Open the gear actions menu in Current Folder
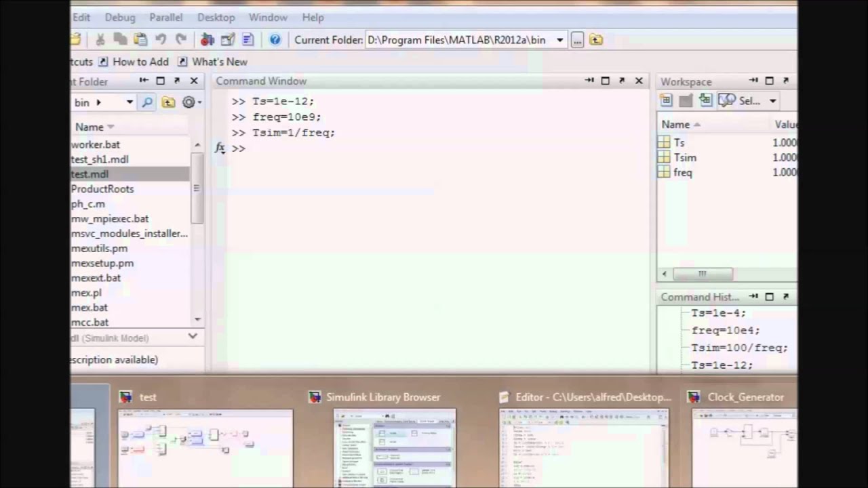 coord(191,102)
